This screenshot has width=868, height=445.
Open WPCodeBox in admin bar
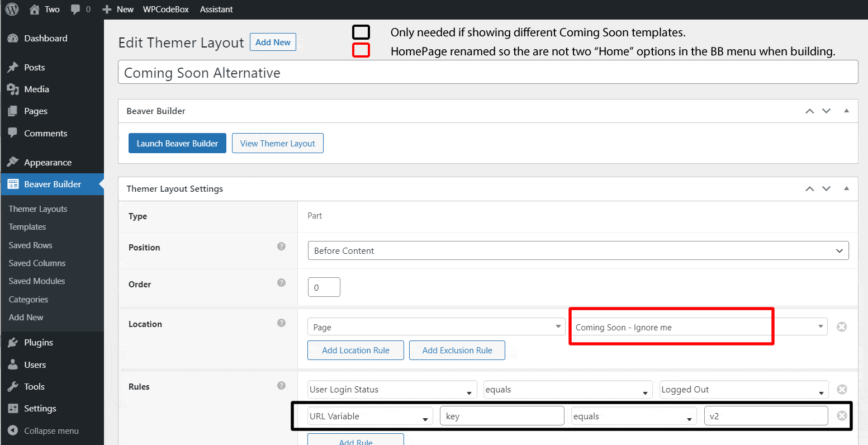166,9
